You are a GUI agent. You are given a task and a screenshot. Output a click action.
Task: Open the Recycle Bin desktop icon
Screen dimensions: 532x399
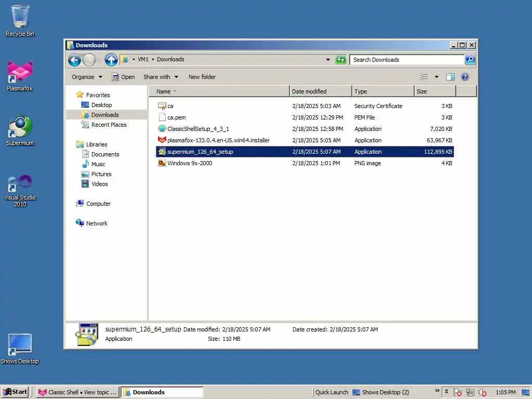tap(20, 20)
